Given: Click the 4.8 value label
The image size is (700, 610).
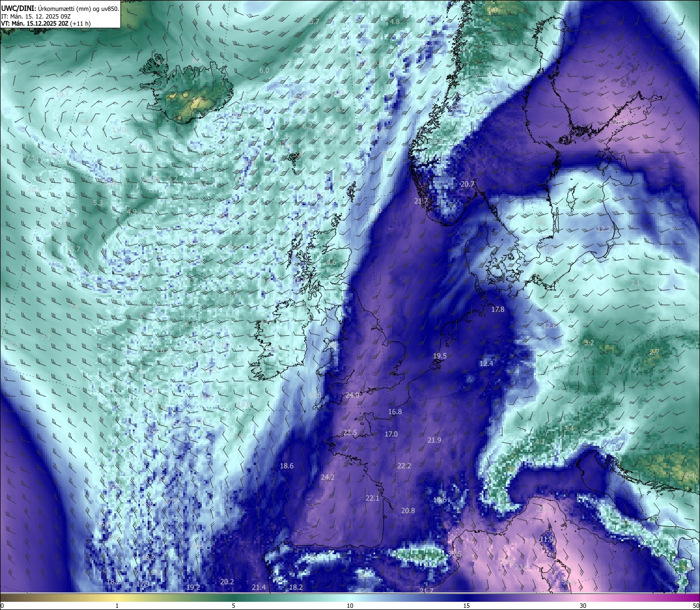Looking at the screenshot, I should (395, 21).
